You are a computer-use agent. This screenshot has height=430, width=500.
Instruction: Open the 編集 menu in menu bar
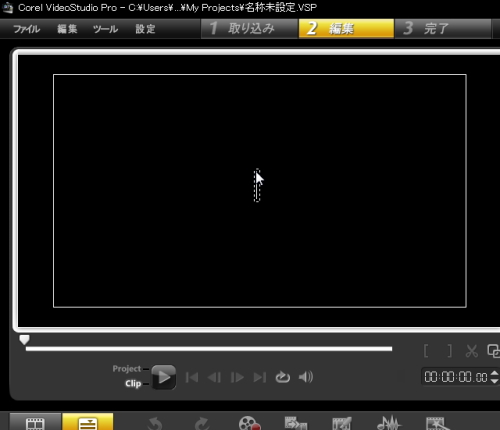pos(67,29)
